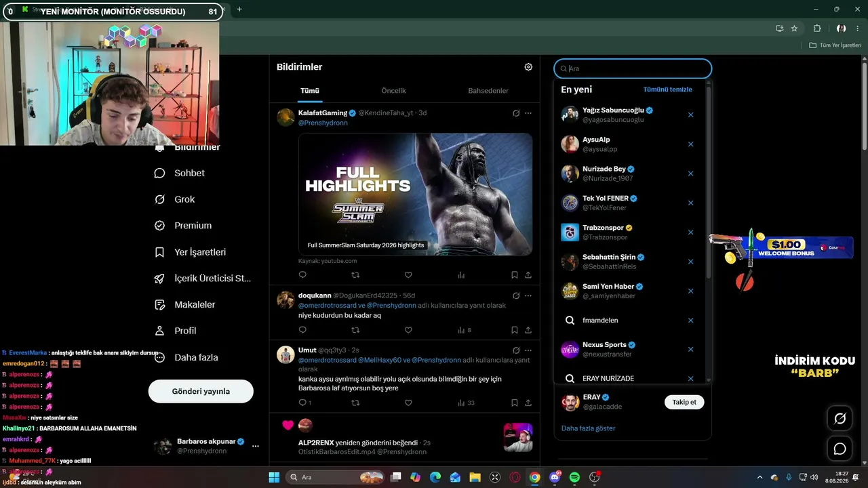The width and height of the screenshot is (868, 488).
Task: Bookmark this page with Chrome star
Action: (x=794, y=28)
